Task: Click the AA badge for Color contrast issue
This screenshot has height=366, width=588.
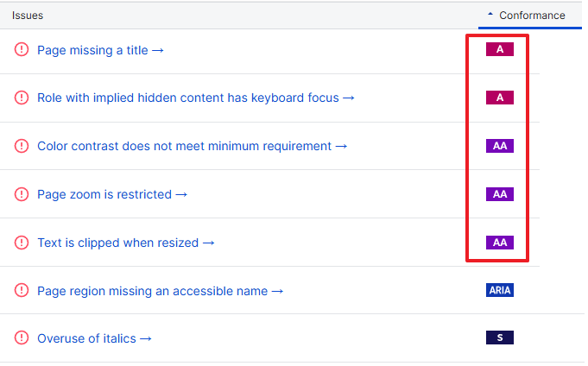Action: click(x=500, y=146)
